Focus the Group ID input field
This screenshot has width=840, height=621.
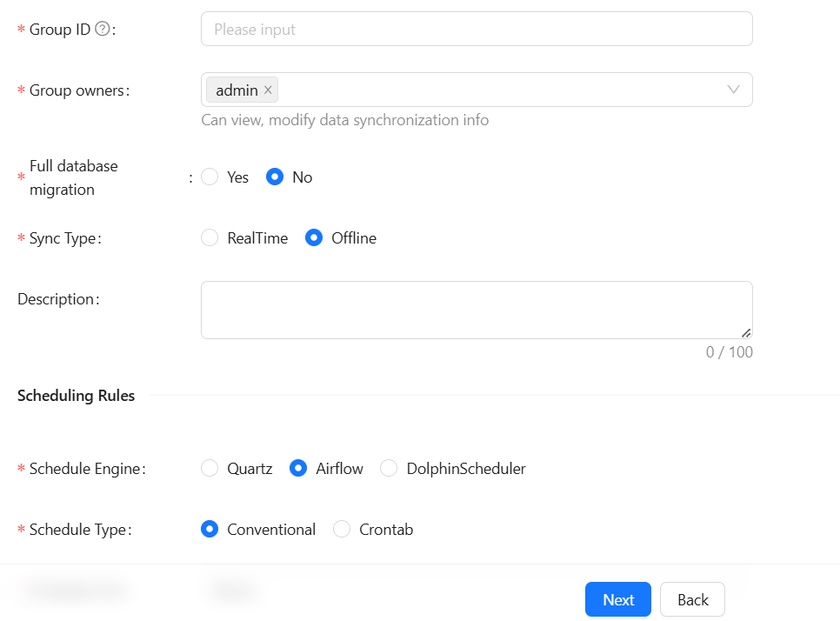click(x=476, y=30)
